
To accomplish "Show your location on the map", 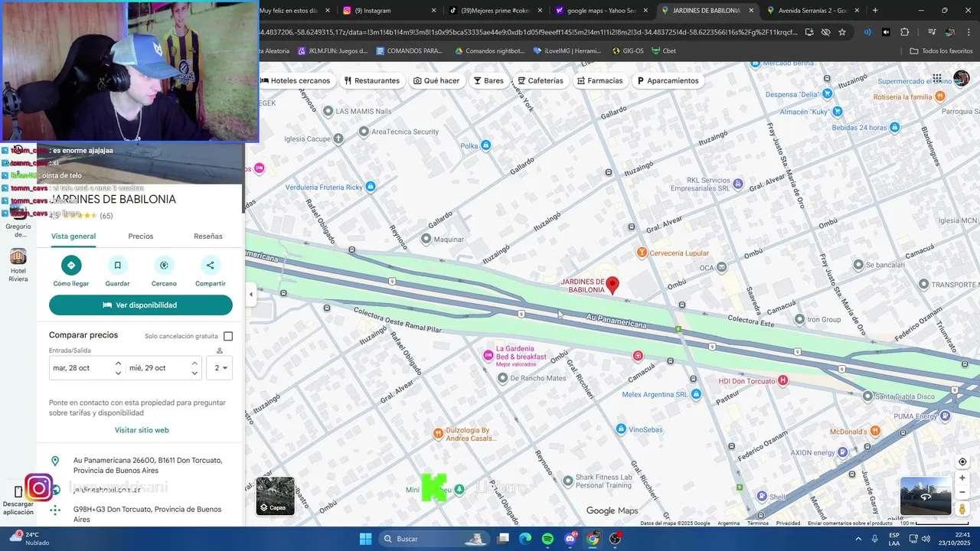I will pyautogui.click(x=962, y=461).
